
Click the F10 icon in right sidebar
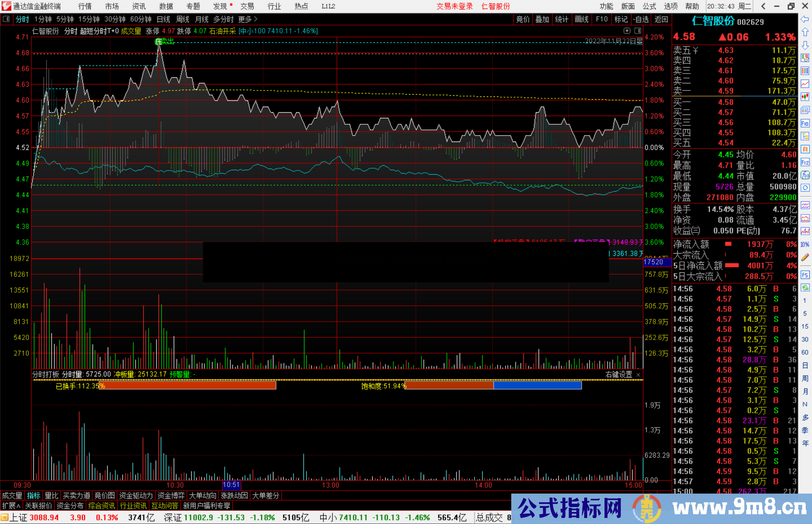[805, 123]
